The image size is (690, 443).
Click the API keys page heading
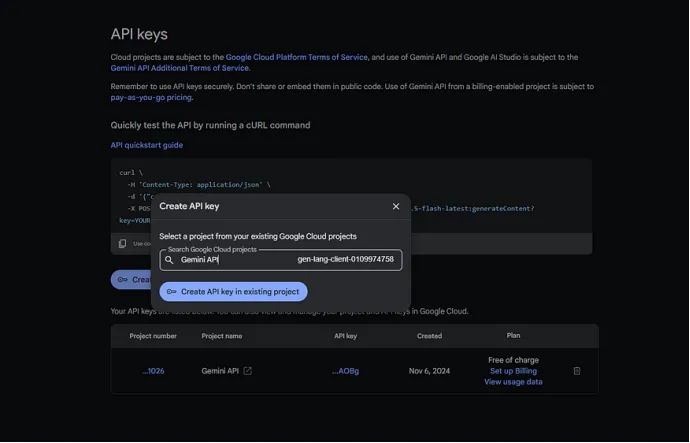139,34
